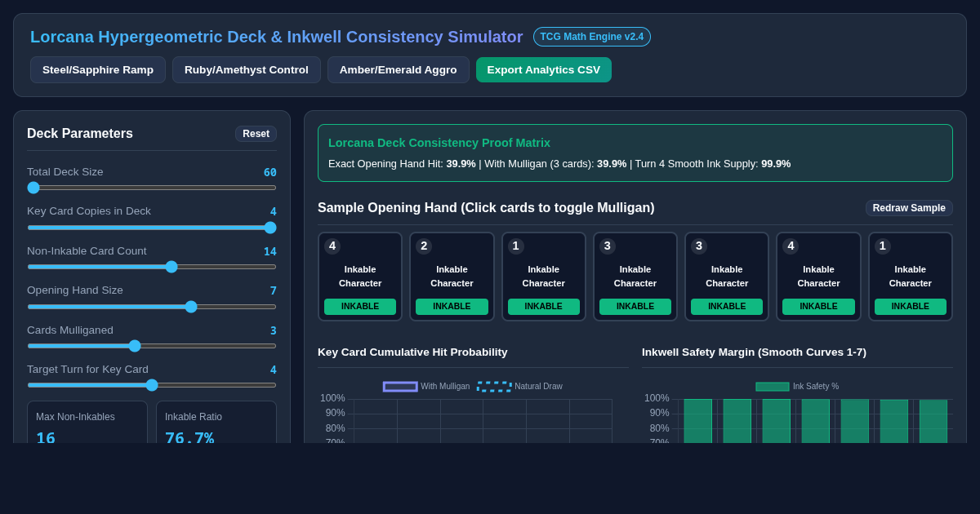Reset the deck parameters
980x514 pixels.
256,134
